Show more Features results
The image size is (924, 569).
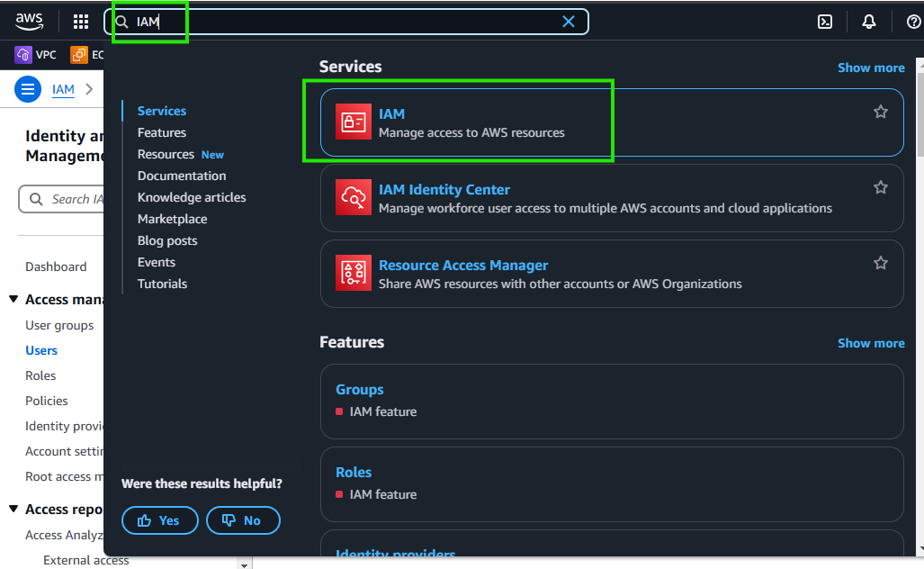871,343
